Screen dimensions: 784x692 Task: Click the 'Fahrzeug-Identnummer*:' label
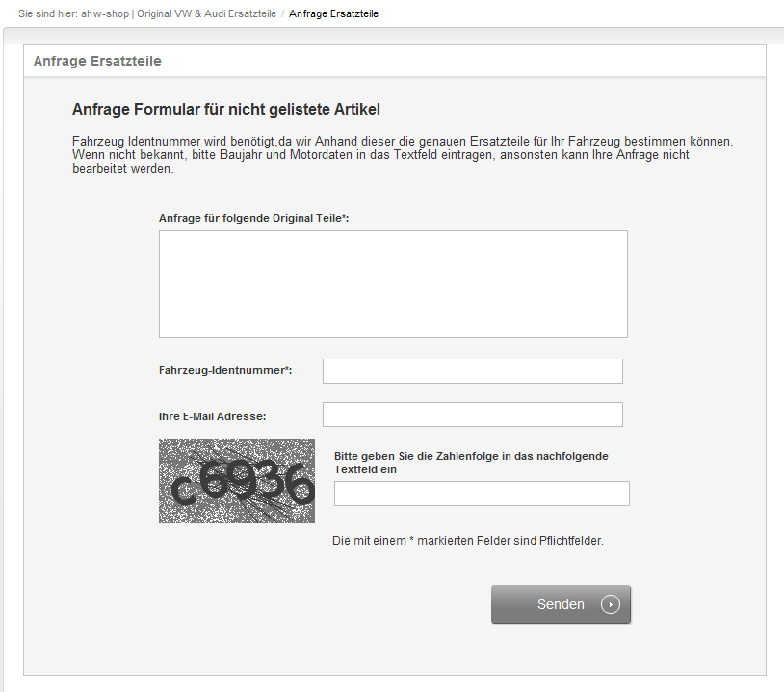(x=225, y=370)
